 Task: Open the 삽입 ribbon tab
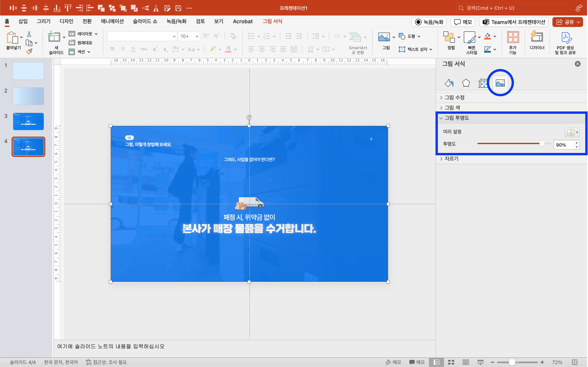click(23, 21)
